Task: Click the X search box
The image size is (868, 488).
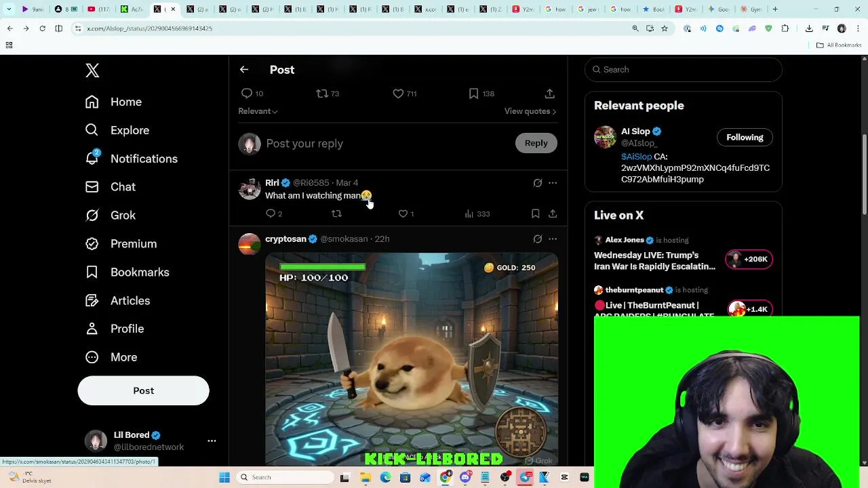Action: coord(684,70)
